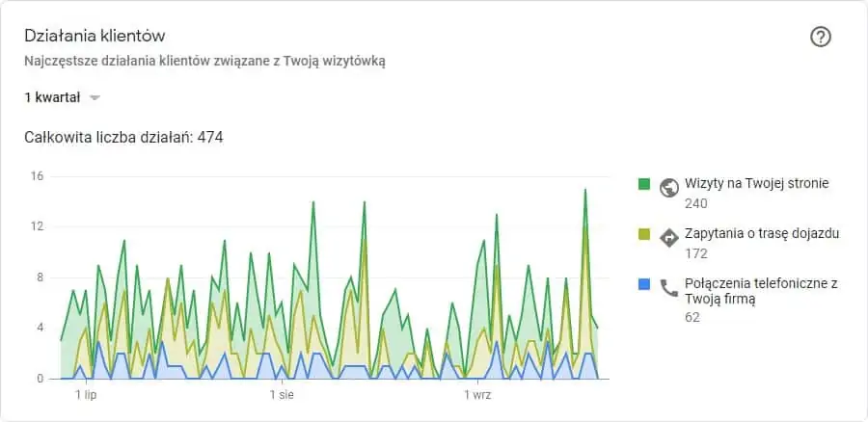Viewport: 868px width, 422px height.
Task: Select 'Zapytania o trasę dojazdu' legend label
Action: click(762, 233)
